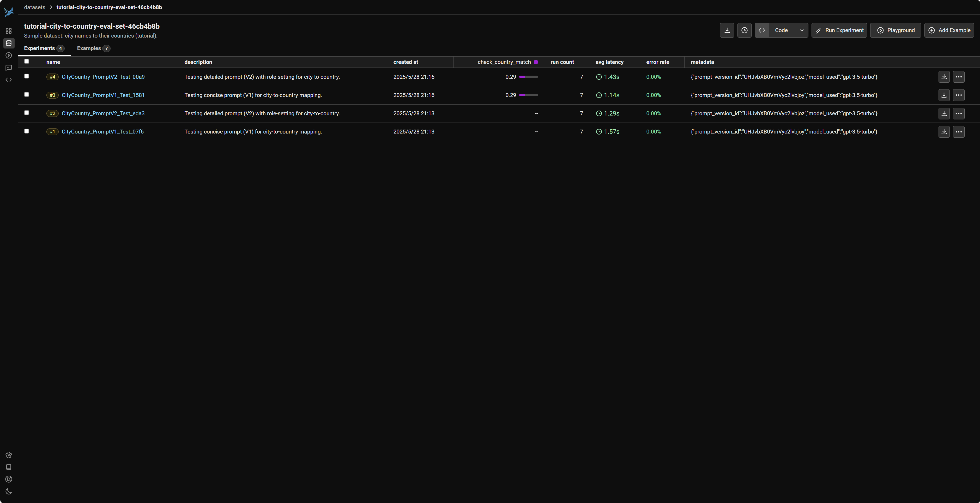
Task: Click the Run Experiment button
Action: pos(839,31)
